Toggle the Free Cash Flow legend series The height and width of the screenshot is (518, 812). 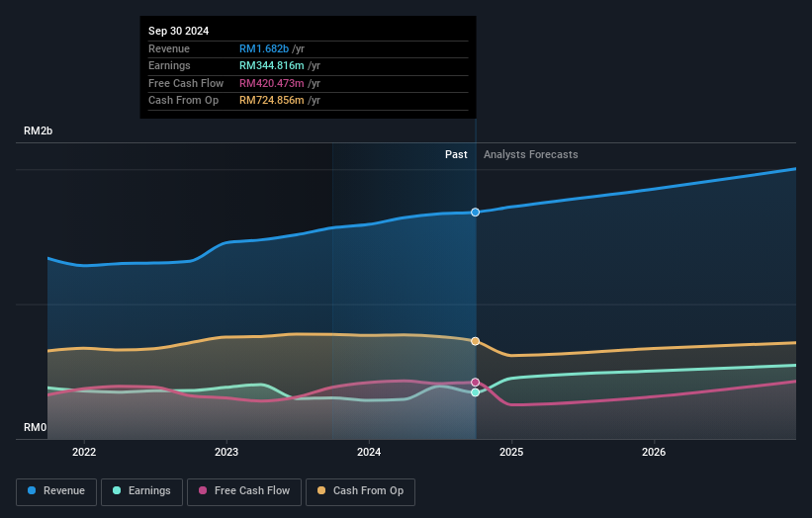tap(244, 491)
